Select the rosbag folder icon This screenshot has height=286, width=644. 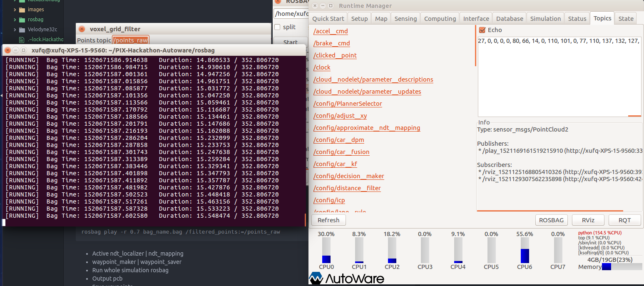[x=22, y=20]
